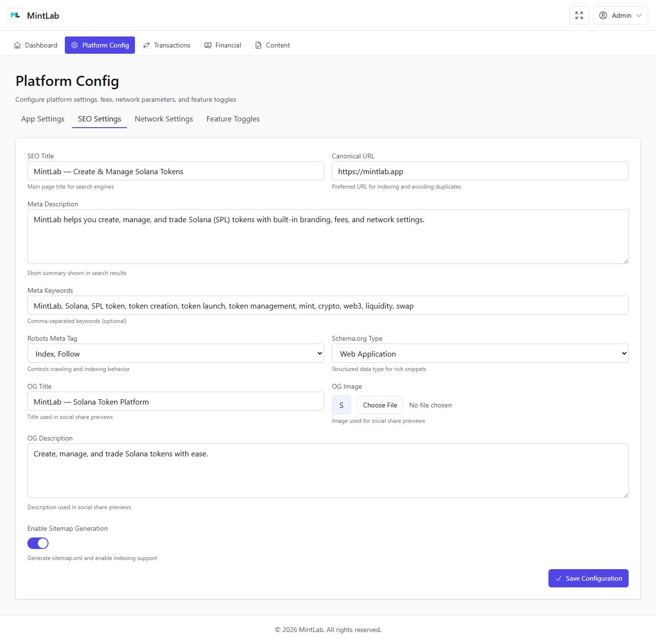Click the Platform Config gear icon
This screenshot has width=656, height=644.
tap(74, 45)
